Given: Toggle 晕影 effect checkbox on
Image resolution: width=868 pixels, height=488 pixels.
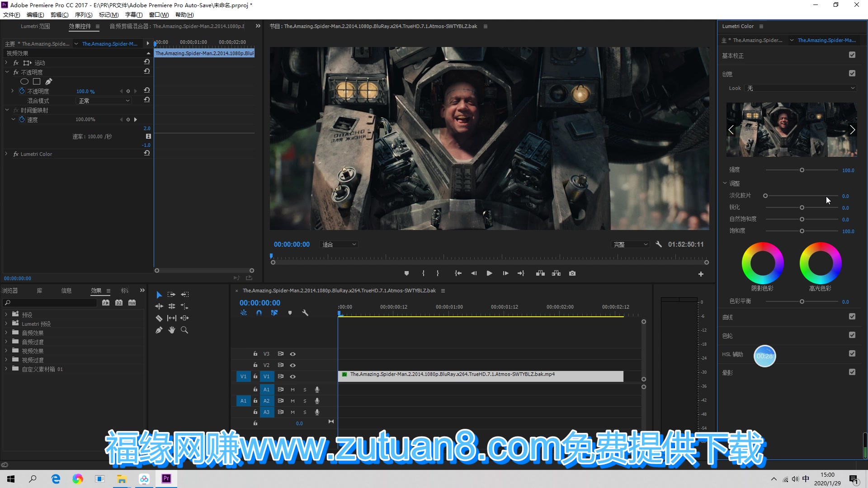Looking at the screenshot, I should click(853, 372).
